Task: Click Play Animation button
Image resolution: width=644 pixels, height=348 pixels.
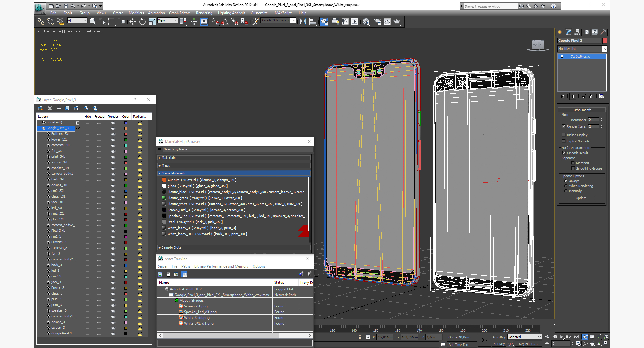Action: 562,337
